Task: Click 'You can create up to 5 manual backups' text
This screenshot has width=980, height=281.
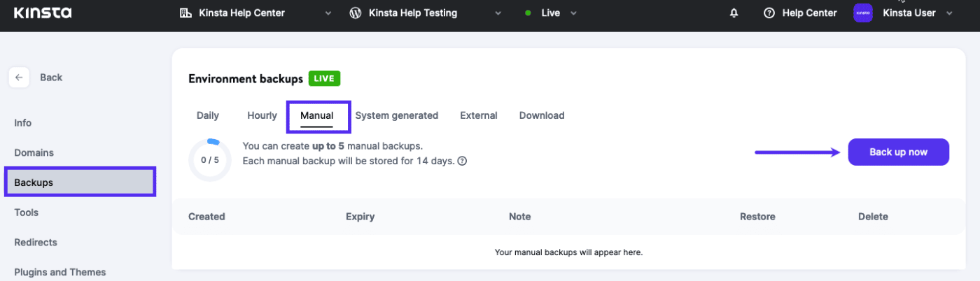Action: [332, 146]
